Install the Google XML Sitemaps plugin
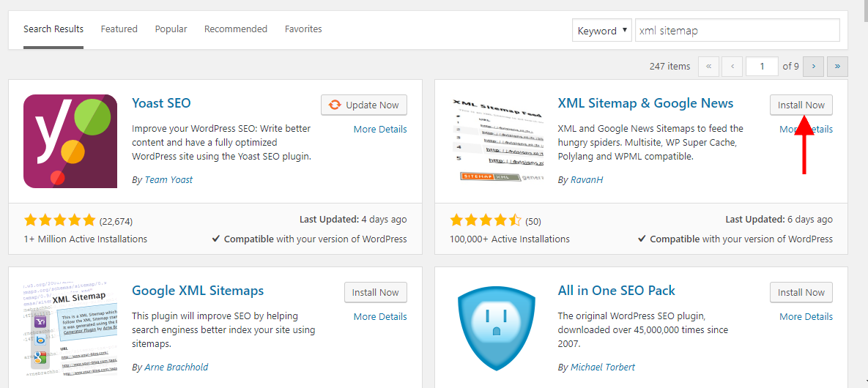868x388 pixels. pyautogui.click(x=375, y=292)
